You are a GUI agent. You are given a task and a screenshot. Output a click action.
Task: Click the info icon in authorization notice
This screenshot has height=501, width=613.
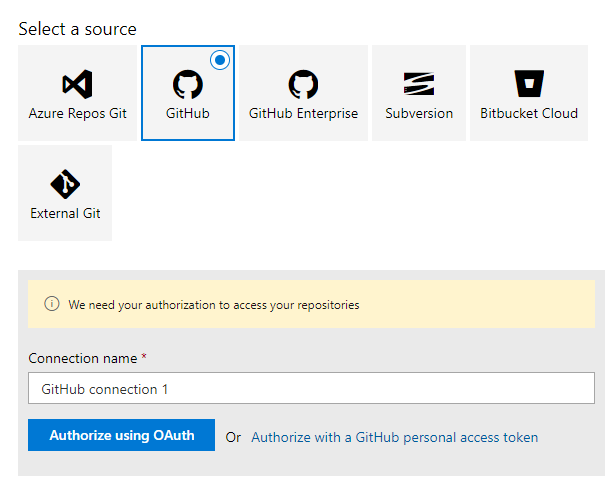[x=52, y=304]
